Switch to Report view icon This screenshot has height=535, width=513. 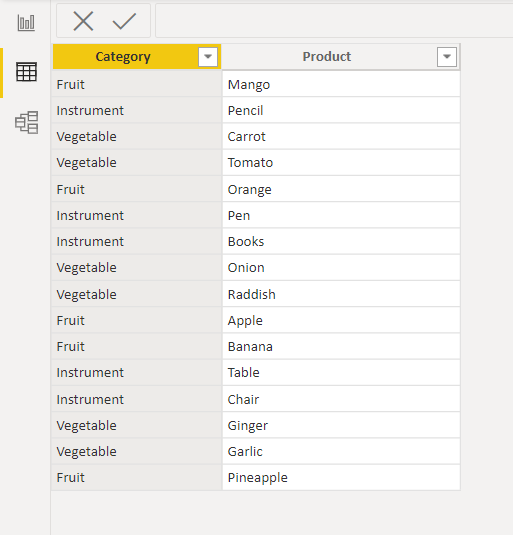click(x=26, y=23)
